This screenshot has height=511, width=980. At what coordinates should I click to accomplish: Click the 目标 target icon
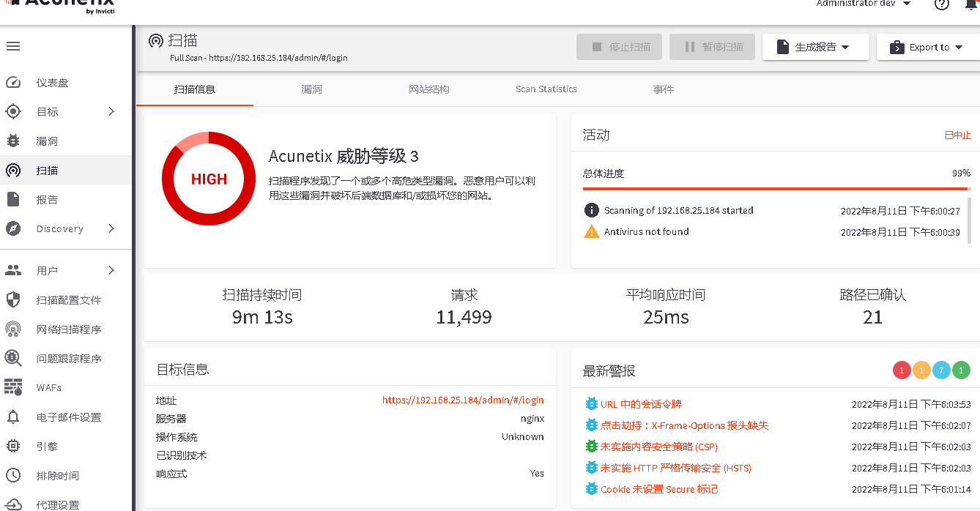[x=13, y=111]
